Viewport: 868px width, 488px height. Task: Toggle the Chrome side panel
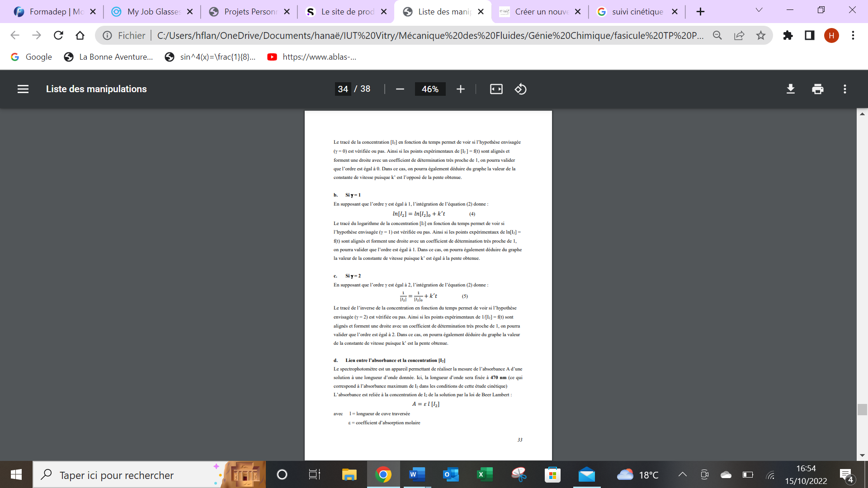tap(809, 35)
